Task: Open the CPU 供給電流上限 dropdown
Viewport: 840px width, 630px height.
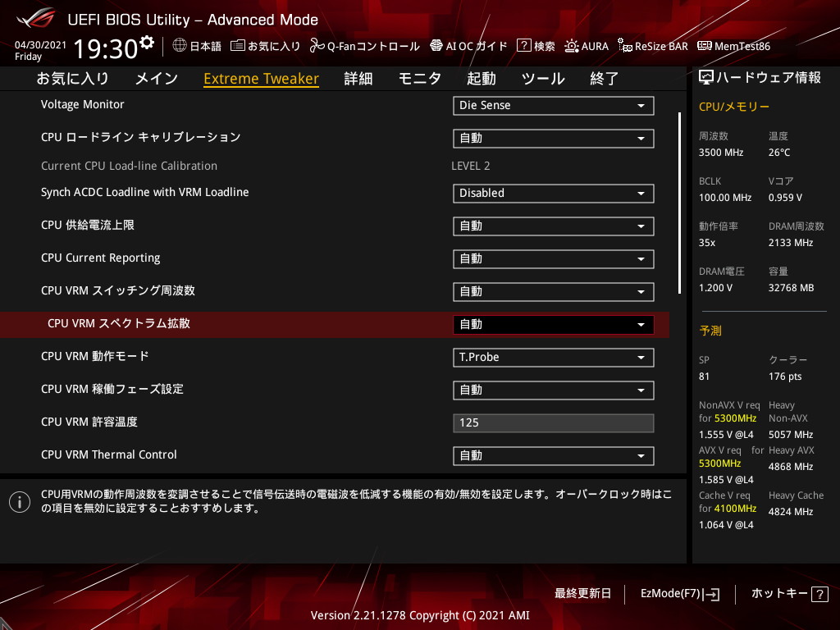Action: pyautogui.click(x=554, y=226)
